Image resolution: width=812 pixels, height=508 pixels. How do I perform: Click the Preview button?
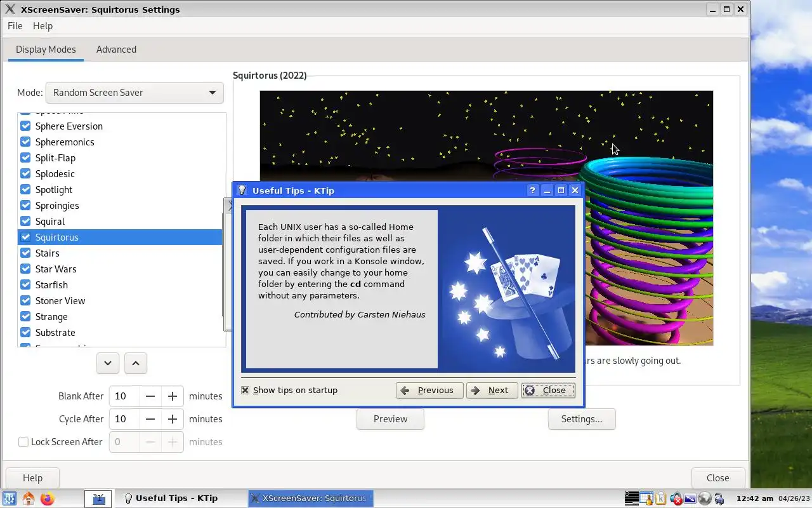coord(390,419)
